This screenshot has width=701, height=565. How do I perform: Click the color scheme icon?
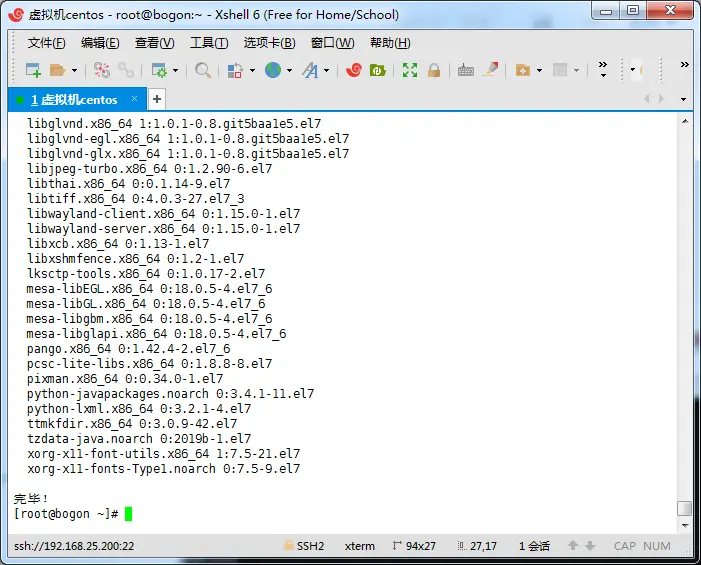[x=235, y=70]
